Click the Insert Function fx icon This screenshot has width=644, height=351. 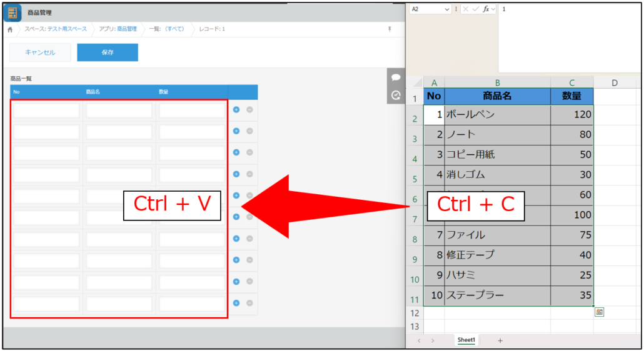[x=486, y=9]
